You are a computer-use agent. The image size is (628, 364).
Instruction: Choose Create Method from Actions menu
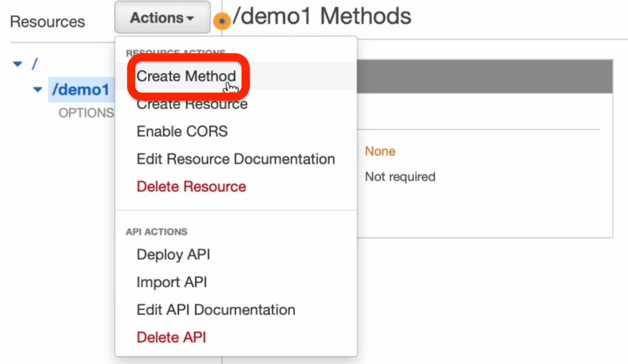pyautogui.click(x=186, y=76)
